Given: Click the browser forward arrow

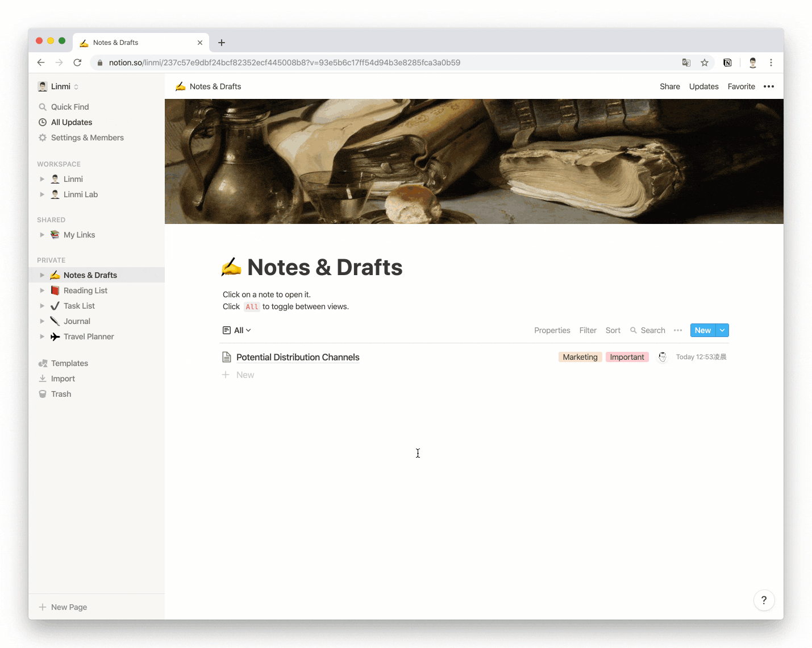Looking at the screenshot, I should 59,63.
